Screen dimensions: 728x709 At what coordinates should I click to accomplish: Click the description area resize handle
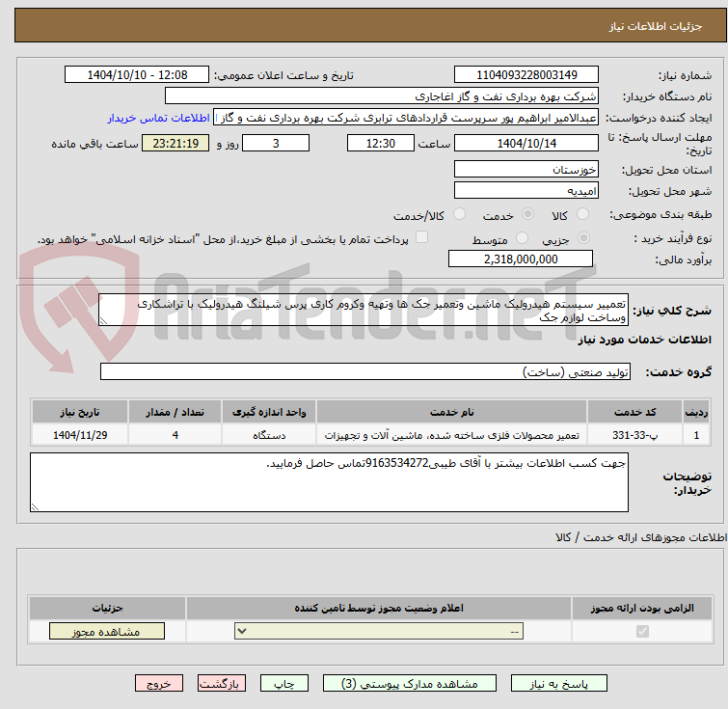click(x=103, y=320)
